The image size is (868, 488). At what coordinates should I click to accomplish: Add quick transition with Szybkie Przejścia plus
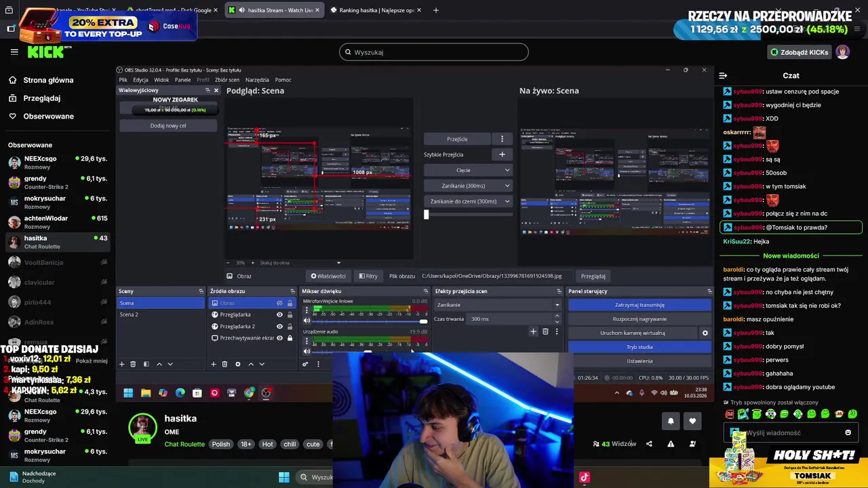[x=502, y=155]
